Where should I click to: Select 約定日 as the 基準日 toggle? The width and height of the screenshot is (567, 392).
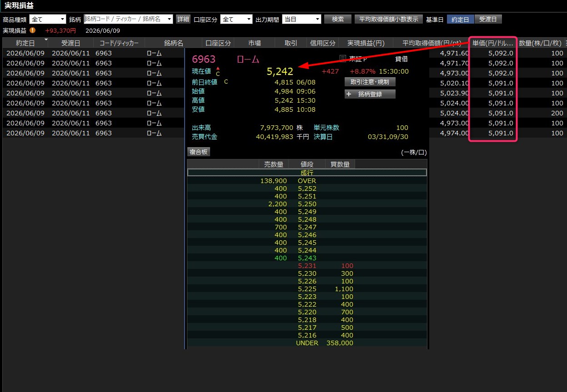click(x=461, y=19)
